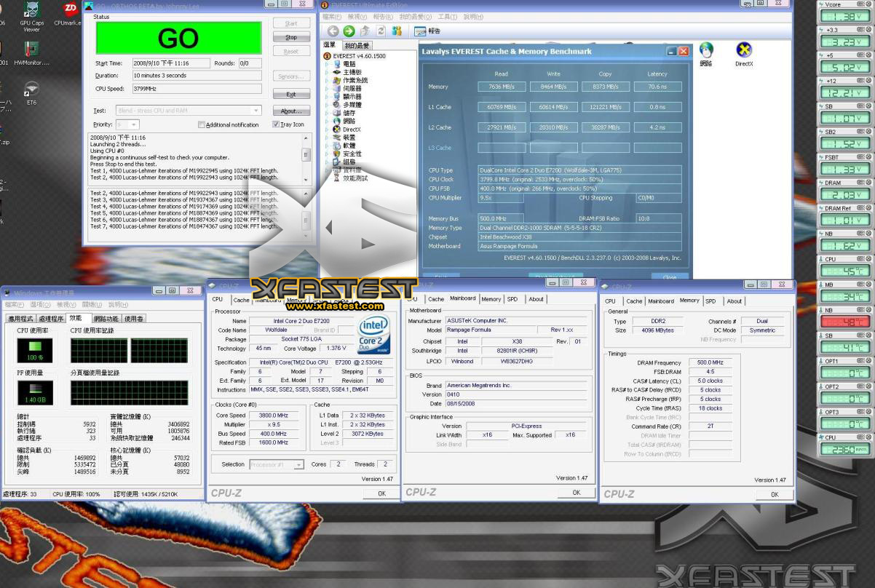
Task: Click the Vcore voltage monitor gadget
Action: coord(844,12)
